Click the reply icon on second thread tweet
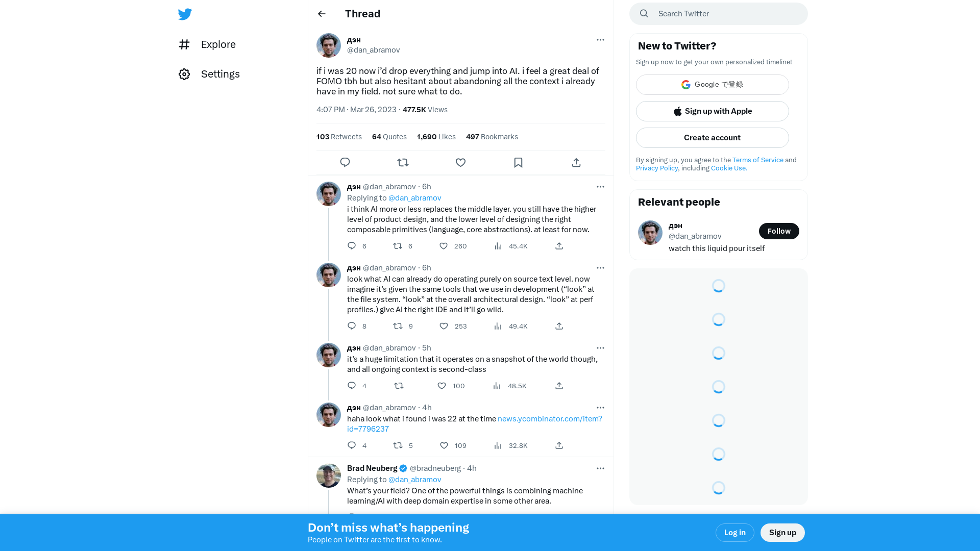The width and height of the screenshot is (980, 551). (351, 325)
